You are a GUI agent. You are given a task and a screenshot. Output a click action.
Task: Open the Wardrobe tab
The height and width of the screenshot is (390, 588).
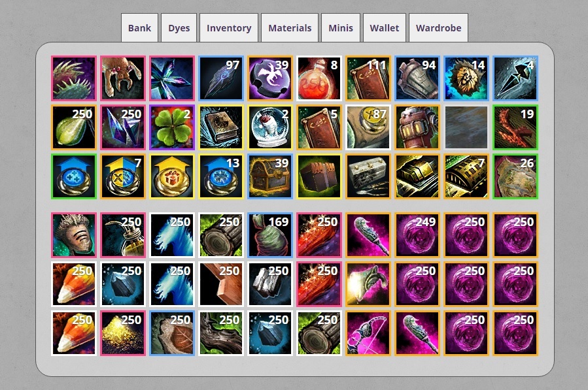(x=438, y=27)
